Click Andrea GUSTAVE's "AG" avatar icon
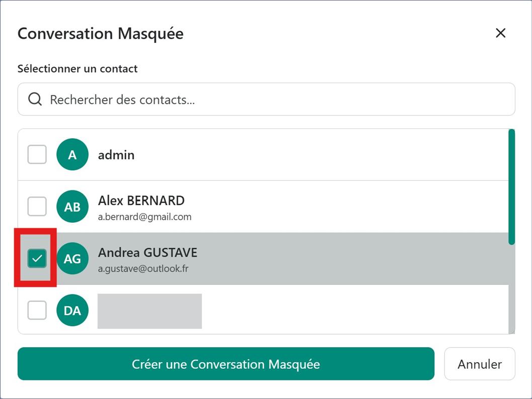Screen dimensions: 532x399 (x=72, y=258)
